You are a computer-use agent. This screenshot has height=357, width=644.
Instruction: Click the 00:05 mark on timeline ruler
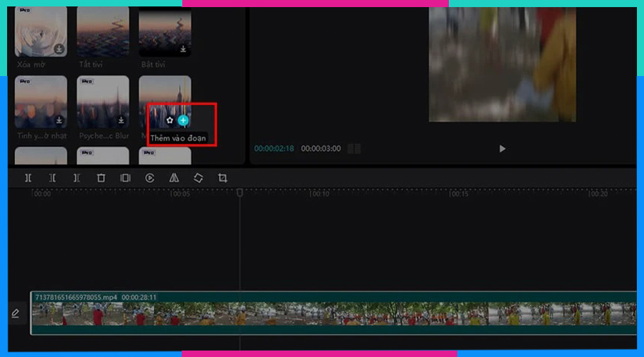tap(180, 193)
